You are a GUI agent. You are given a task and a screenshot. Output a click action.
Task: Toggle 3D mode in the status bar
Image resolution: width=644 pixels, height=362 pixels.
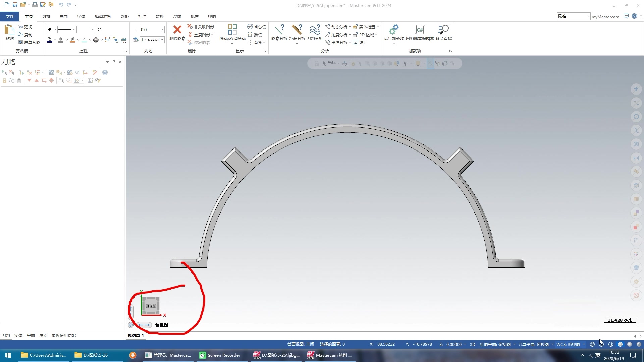coord(472,344)
